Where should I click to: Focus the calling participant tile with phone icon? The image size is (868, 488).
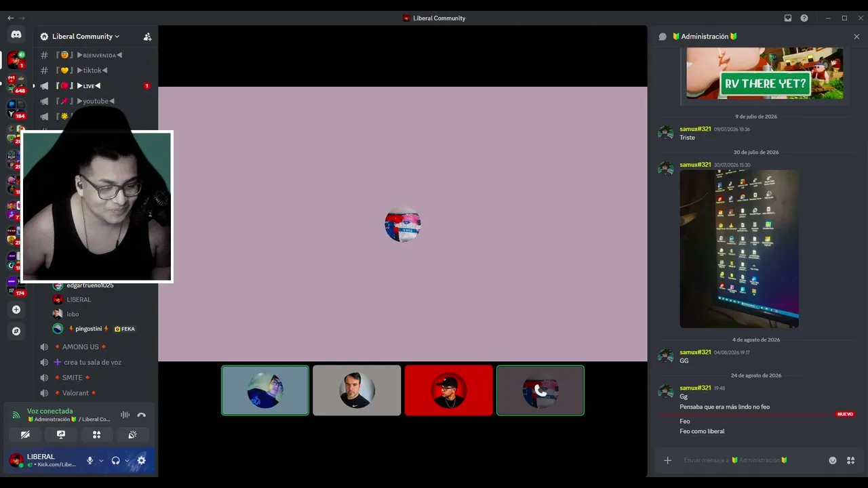pos(540,390)
